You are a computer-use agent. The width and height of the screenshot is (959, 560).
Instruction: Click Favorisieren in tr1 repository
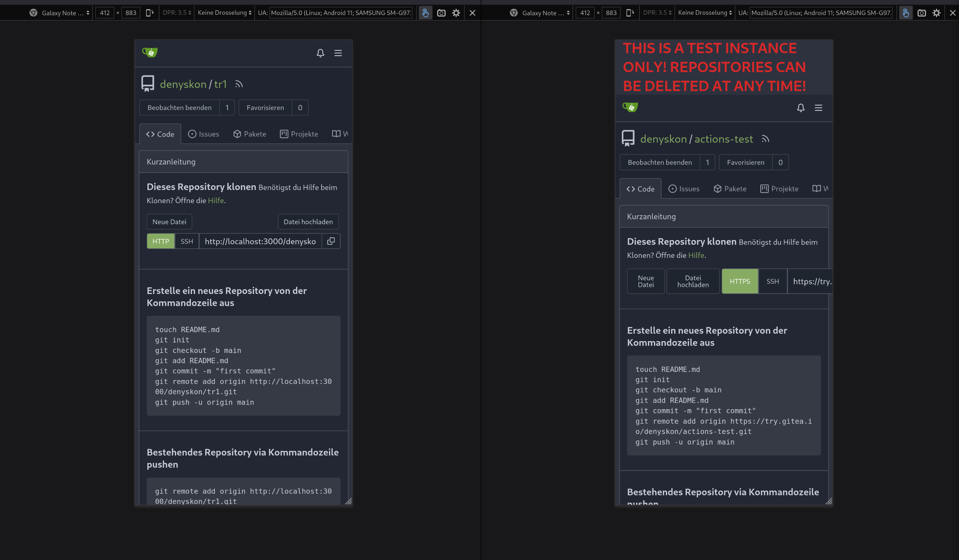click(265, 108)
